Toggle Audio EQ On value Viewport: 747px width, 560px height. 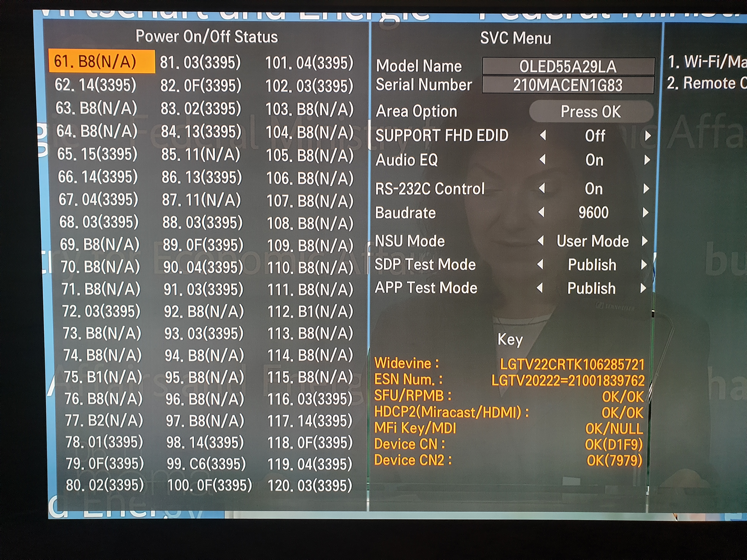pos(594,160)
